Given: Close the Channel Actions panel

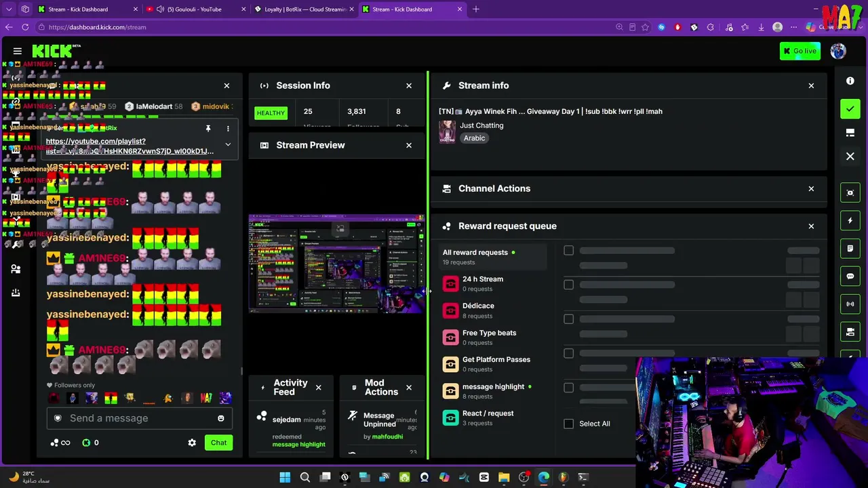Looking at the screenshot, I should click(x=811, y=188).
